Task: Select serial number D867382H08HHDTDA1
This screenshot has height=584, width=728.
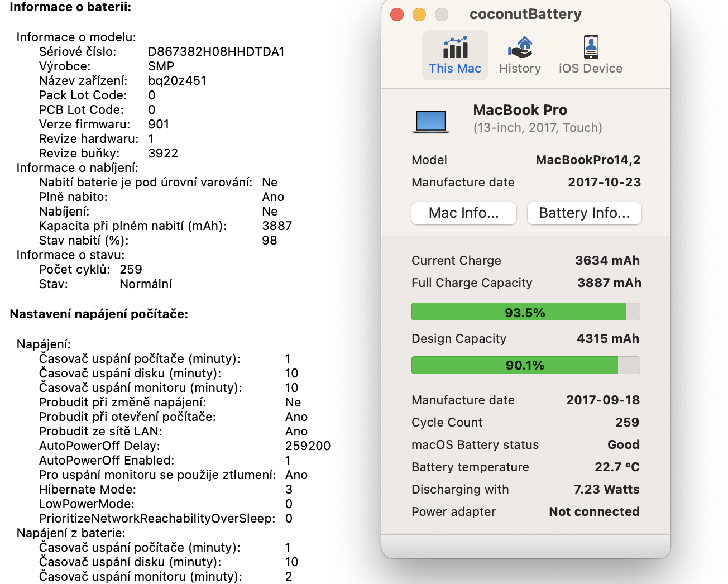Action: 216,52
